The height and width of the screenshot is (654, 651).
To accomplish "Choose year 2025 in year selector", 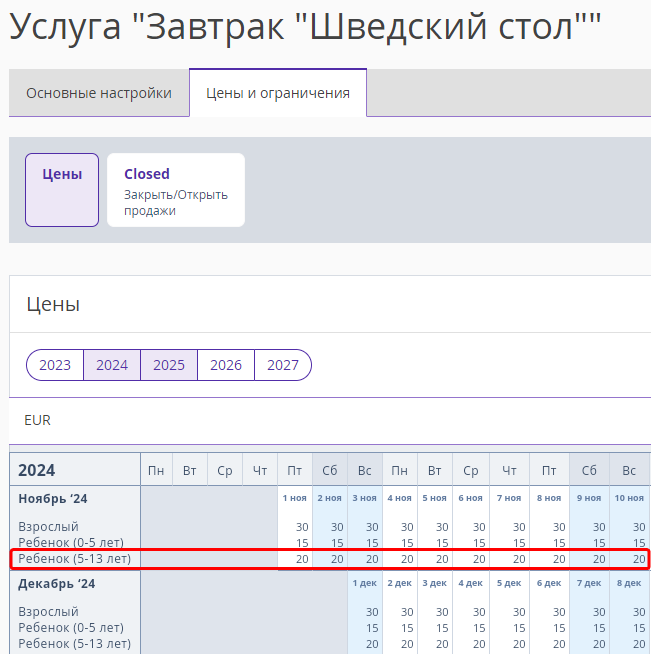I will 169,365.
